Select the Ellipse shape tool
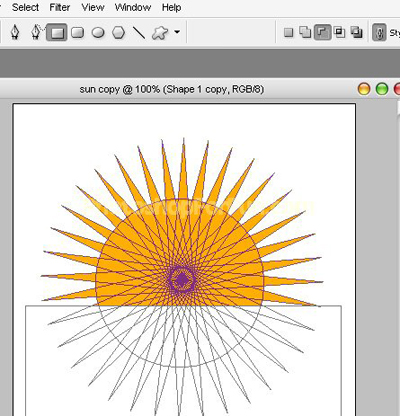Screen dimensions: 400x416 (x=98, y=32)
